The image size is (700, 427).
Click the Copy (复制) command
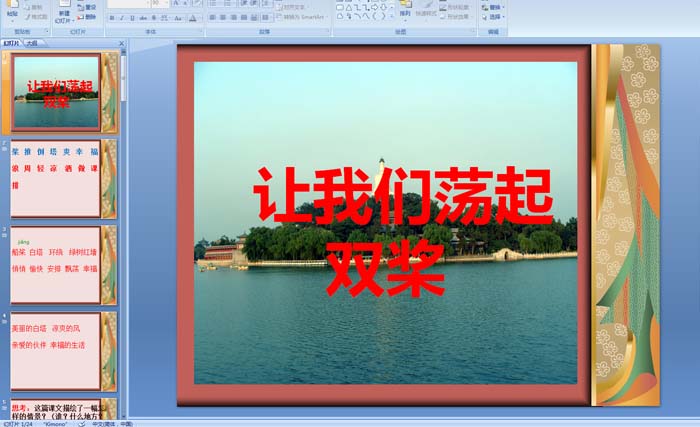point(34,7)
